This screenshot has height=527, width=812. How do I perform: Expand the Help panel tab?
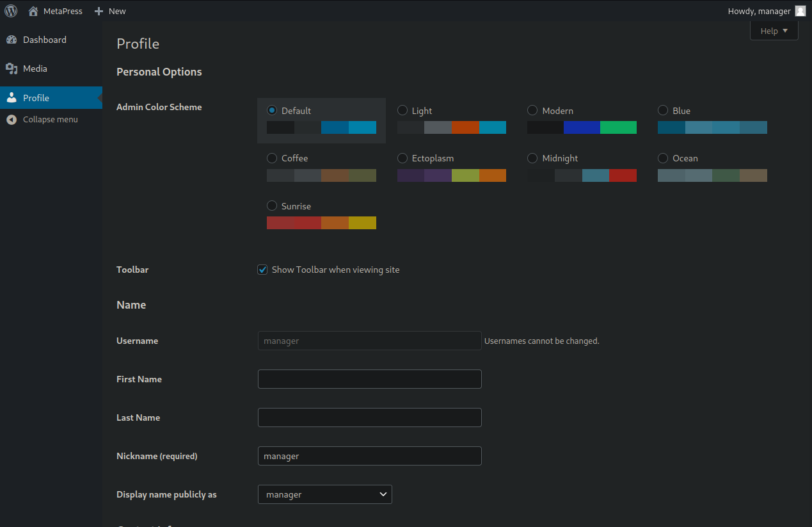pyautogui.click(x=774, y=31)
